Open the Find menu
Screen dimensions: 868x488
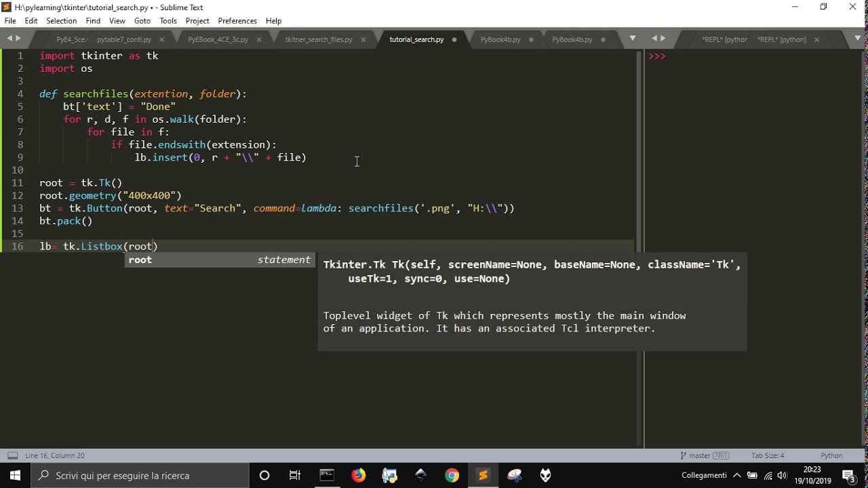pyautogui.click(x=93, y=21)
